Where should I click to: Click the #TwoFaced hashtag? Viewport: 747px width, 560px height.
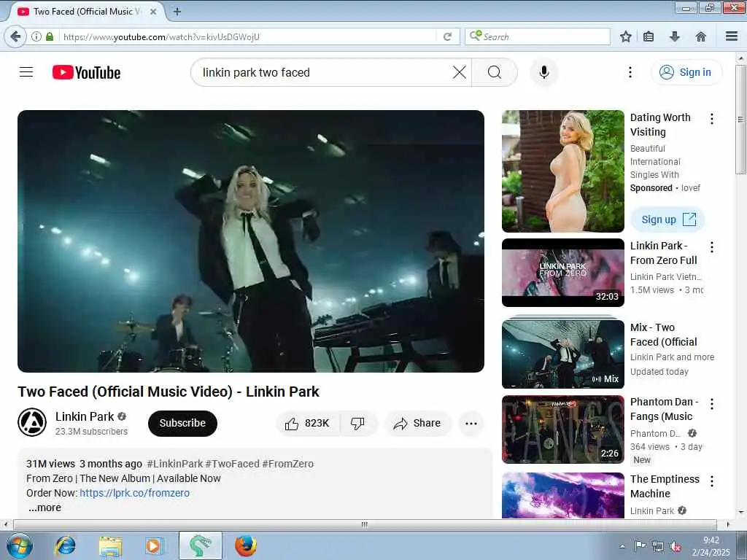(x=233, y=464)
